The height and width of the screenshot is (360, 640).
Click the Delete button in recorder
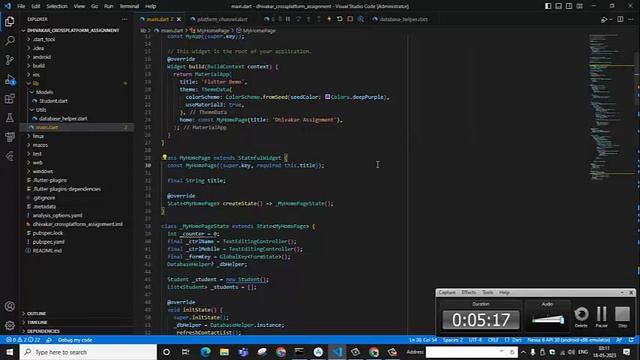coord(581,317)
